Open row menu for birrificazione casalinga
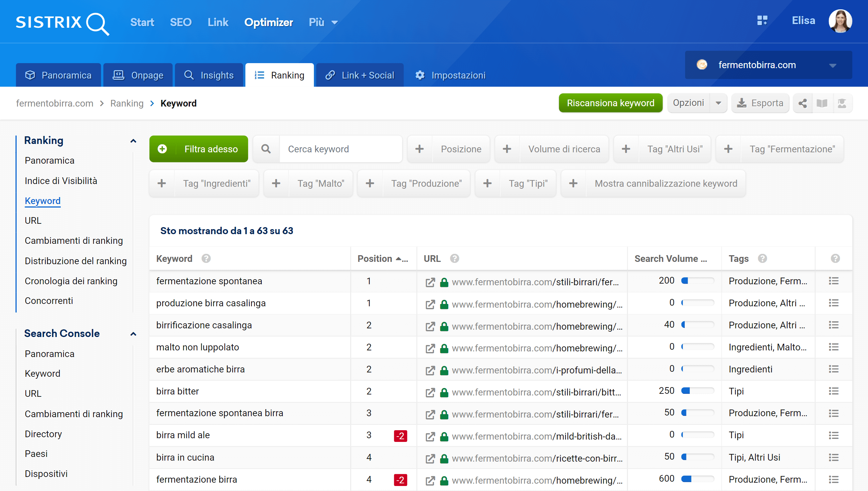The image size is (868, 491). (x=834, y=325)
